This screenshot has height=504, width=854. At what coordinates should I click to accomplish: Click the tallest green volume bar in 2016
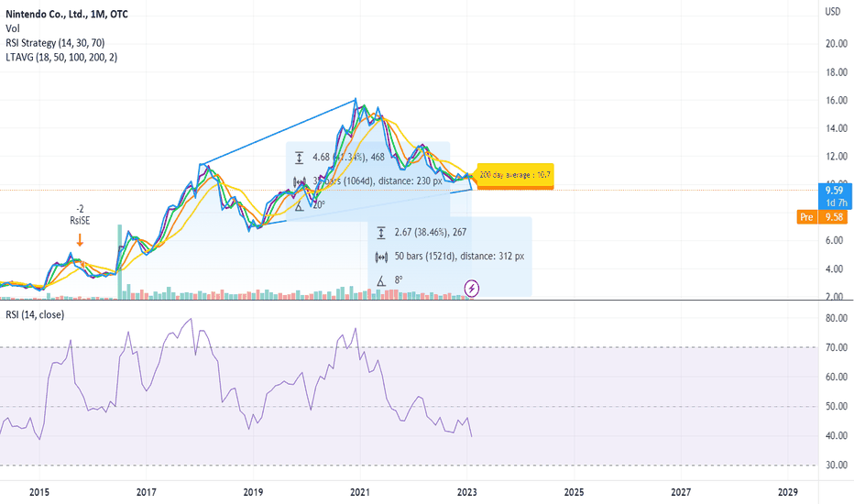[120, 262]
